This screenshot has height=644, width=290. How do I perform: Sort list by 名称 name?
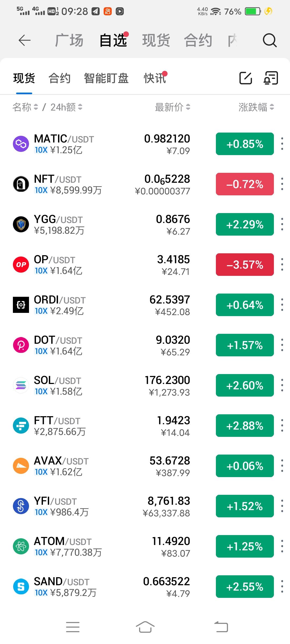coord(25,107)
